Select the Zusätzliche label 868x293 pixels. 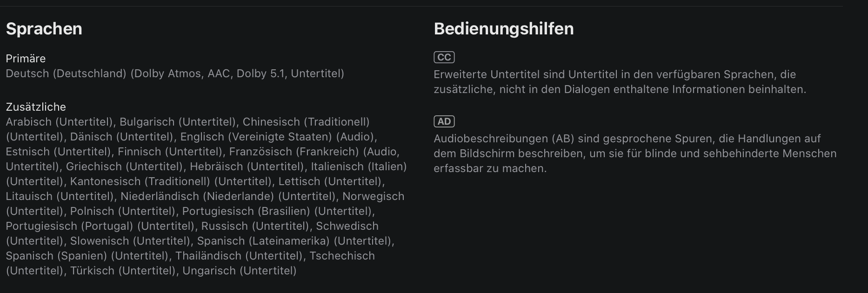click(36, 107)
